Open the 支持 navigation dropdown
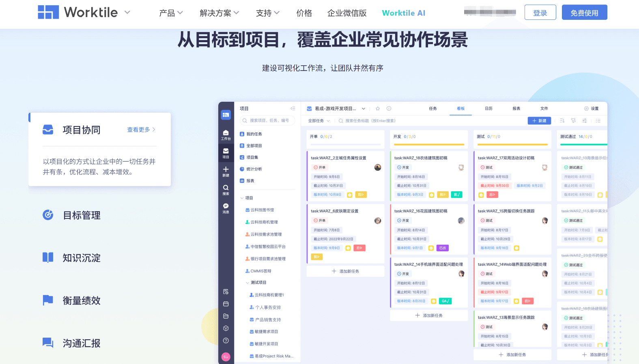Image resolution: width=639 pixels, height=364 pixels. pyautogui.click(x=268, y=13)
